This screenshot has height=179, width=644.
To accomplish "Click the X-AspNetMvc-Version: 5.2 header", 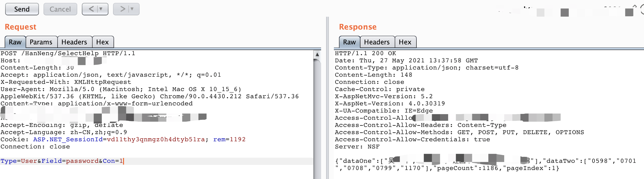I will 384,96.
